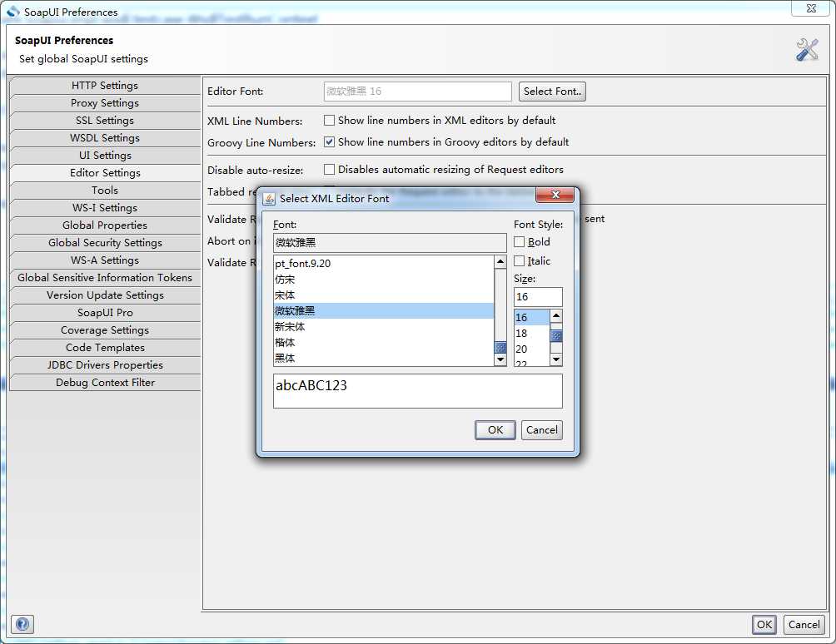This screenshot has width=836, height=644.
Task: Click font list scroll up arrow
Action: (x=500, y=261)
